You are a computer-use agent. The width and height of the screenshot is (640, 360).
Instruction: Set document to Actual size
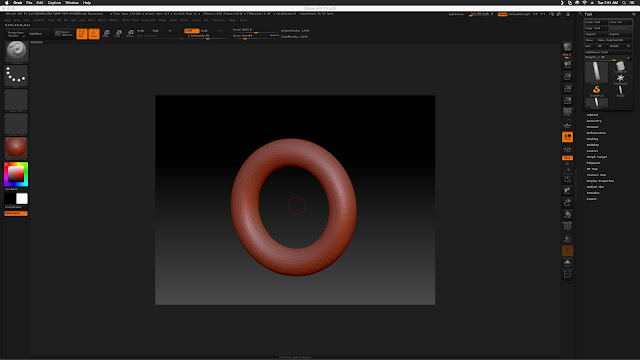567,89
